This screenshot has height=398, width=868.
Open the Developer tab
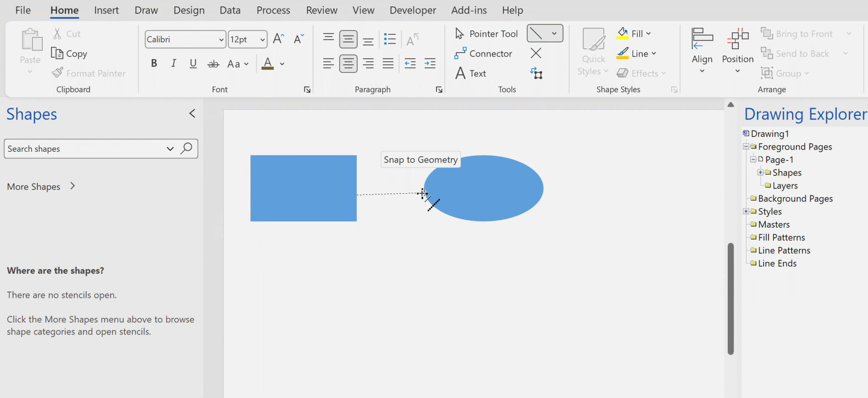coord(413,10)
